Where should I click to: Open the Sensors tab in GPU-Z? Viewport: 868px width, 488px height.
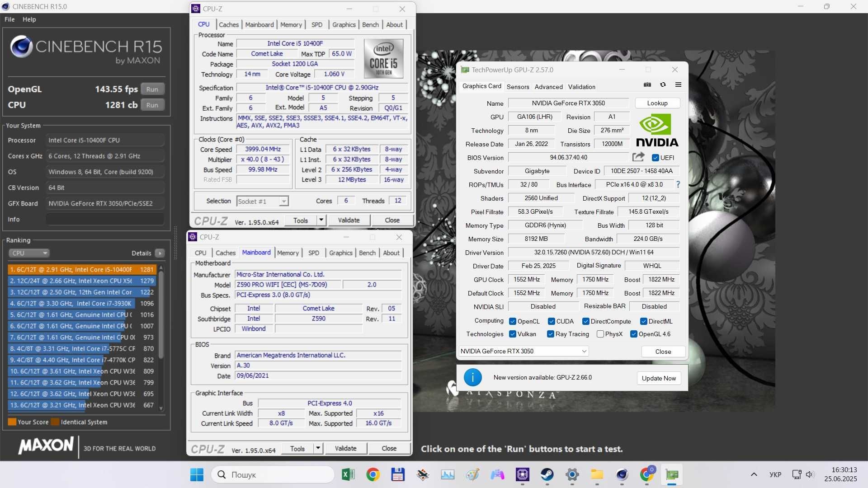point(518,87)
